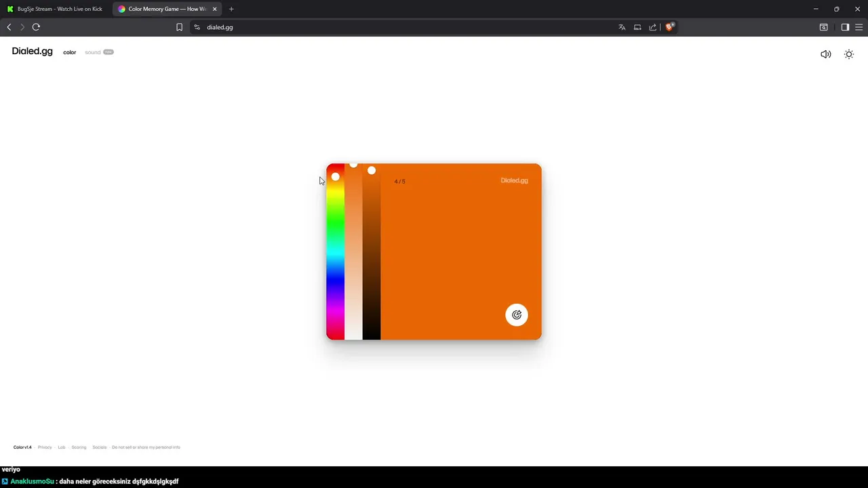This screenshot has width=868, height=488.
Task: Click the dialed.gg address bar URL
Action: point(220,27)
